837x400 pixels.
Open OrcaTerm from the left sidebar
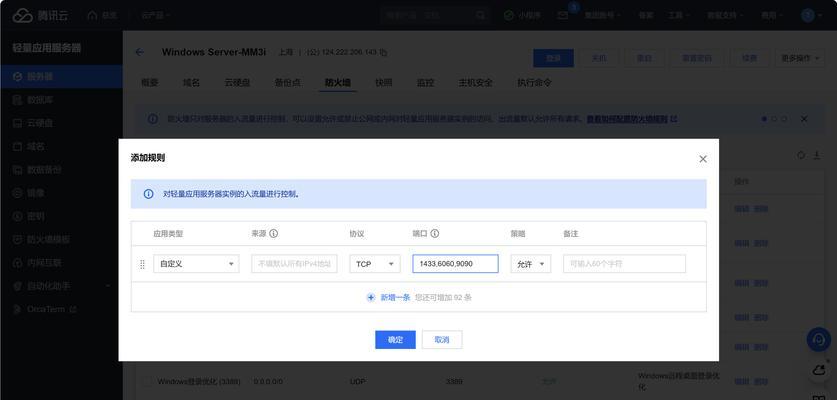(61, 309)
